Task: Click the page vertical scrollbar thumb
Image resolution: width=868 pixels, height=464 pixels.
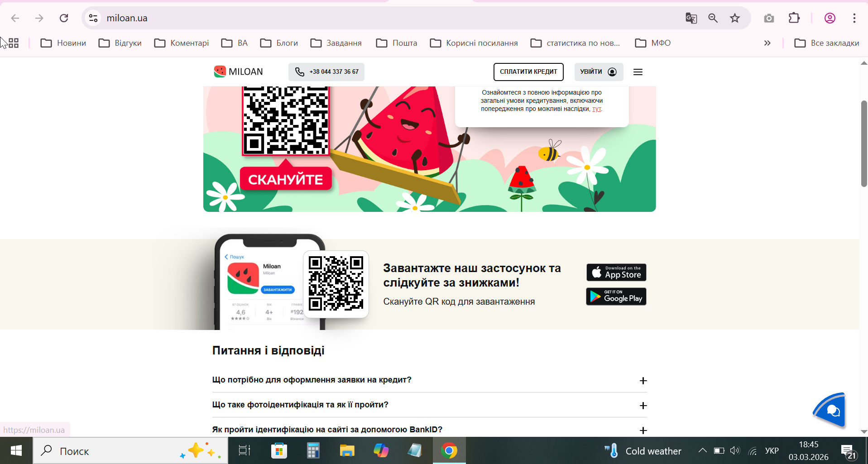Action: (x=864, y=144)
